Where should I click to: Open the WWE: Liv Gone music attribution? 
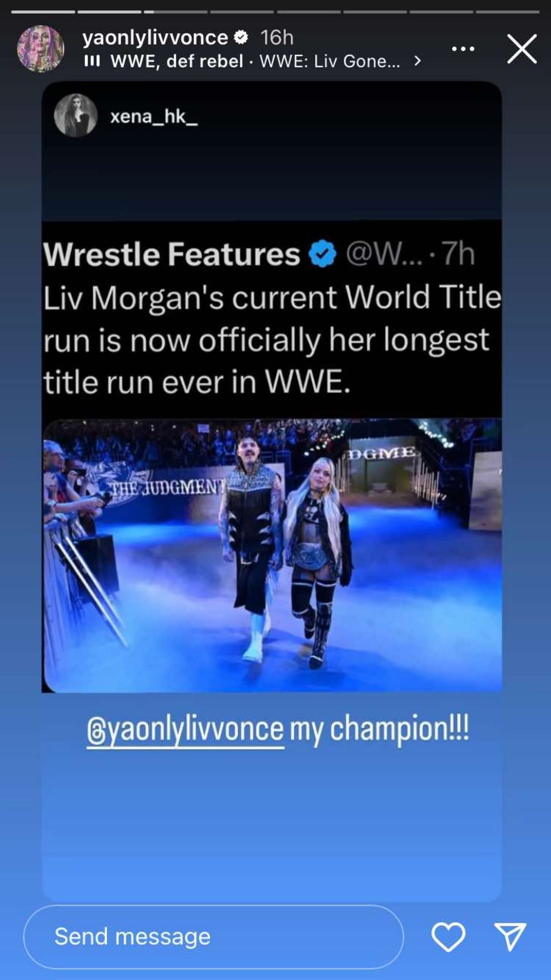pyautogui.click(x=329, y=61)
